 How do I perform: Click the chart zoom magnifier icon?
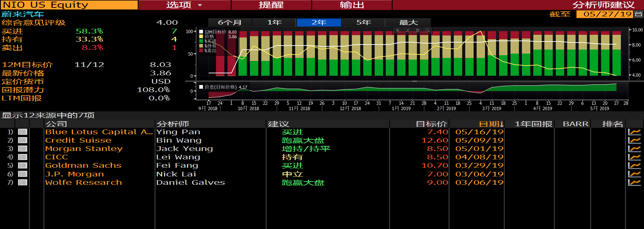[428, 30]
